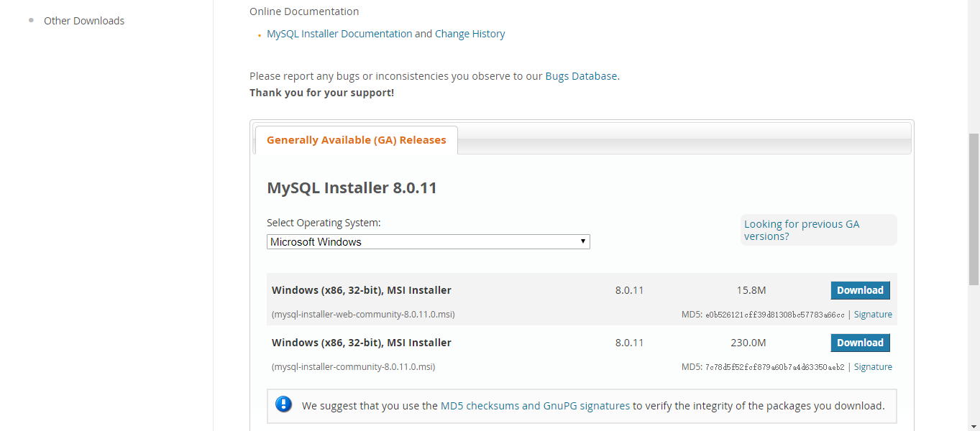Click file name mysql-installer-community-8.0.11.0.msi
The height and width of the screenshot is (431, 980).
[354, 367]
